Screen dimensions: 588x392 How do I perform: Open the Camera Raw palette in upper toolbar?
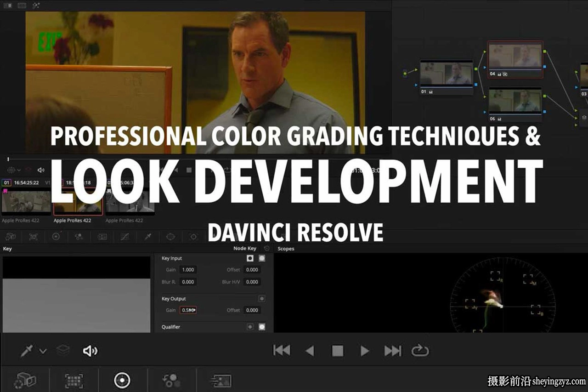[11, 237]
